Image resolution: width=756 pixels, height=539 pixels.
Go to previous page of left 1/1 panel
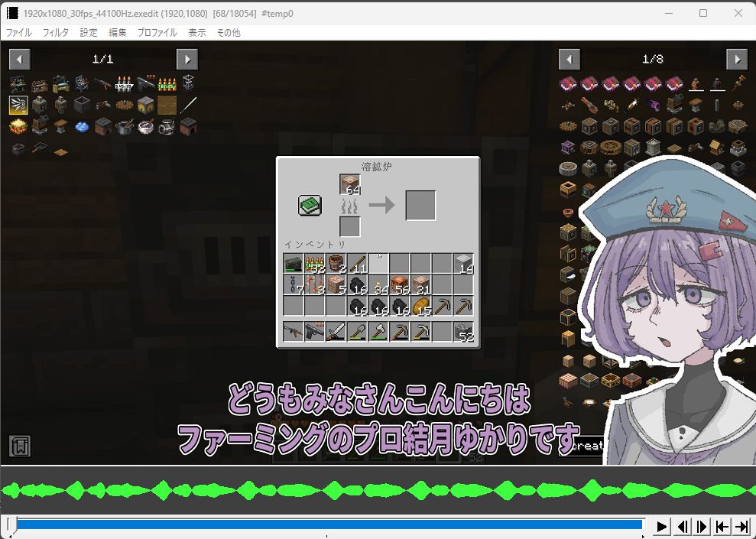[x=20, y=60]
